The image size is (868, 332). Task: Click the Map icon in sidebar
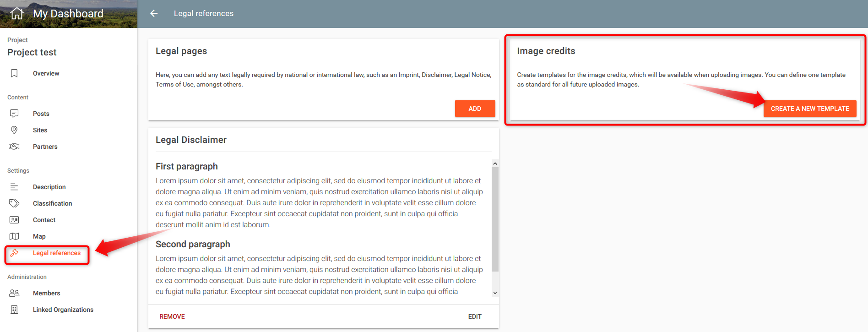pyautogui.click(x=14, y=236)
